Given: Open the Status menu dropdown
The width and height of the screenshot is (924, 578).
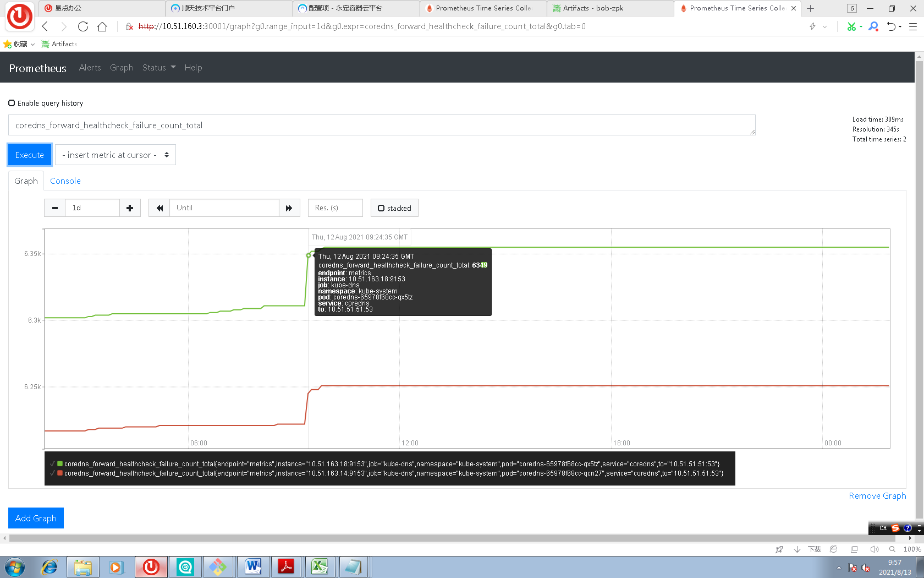Looking at the screenshot, I should pos(158,67).
